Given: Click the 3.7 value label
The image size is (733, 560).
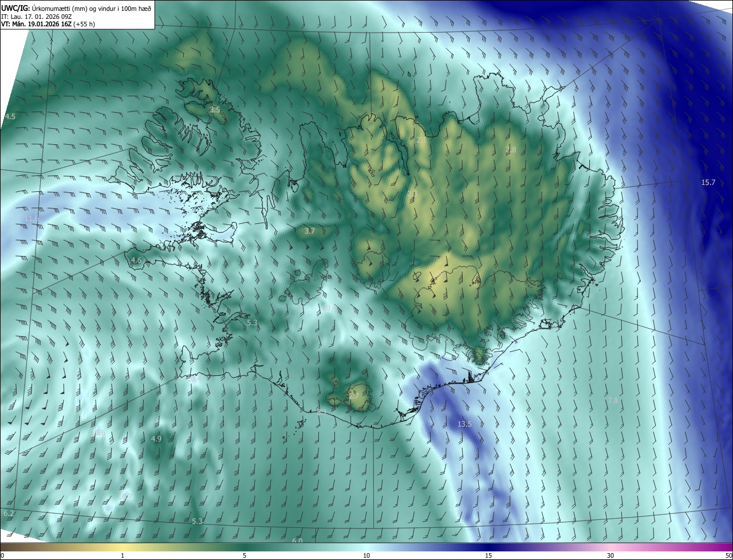Looking at the screenshot, I should pos(310,231).
